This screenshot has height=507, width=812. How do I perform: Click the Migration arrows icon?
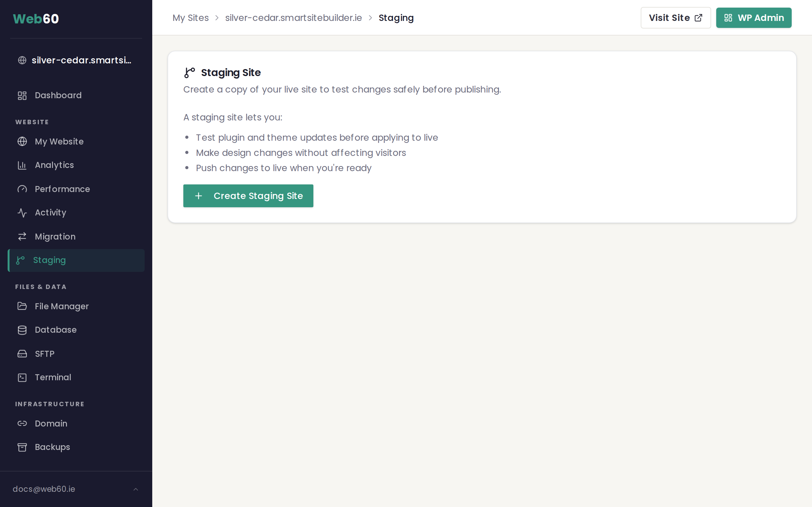pos(22,237)
